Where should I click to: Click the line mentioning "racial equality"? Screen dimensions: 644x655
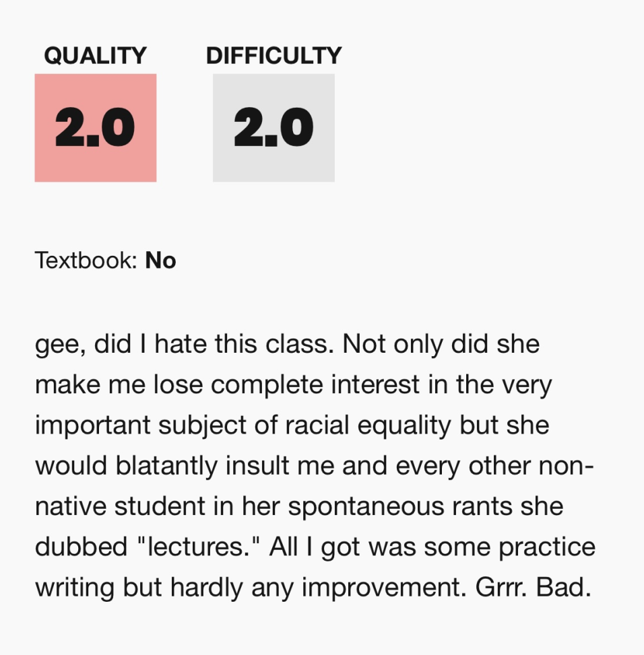292,425
